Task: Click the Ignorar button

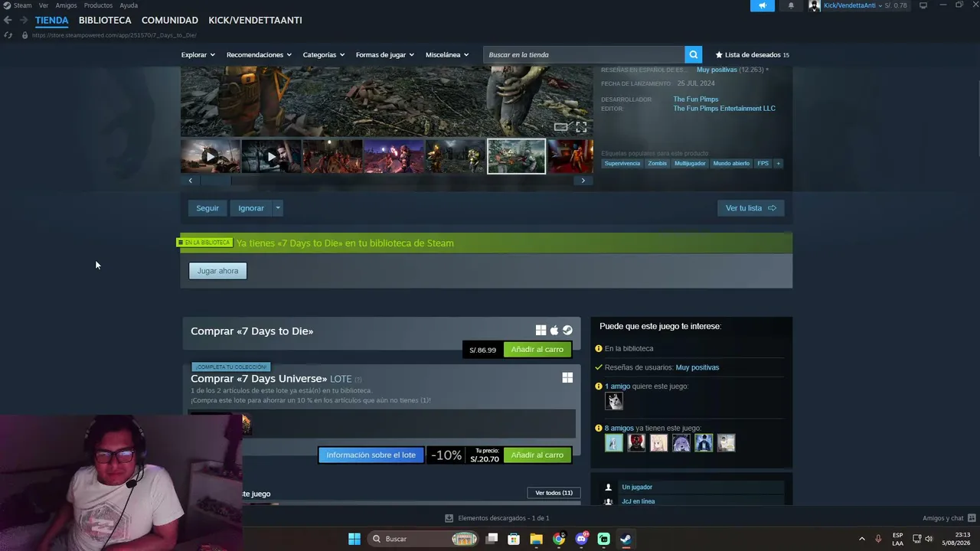Action: pos(251,208)
